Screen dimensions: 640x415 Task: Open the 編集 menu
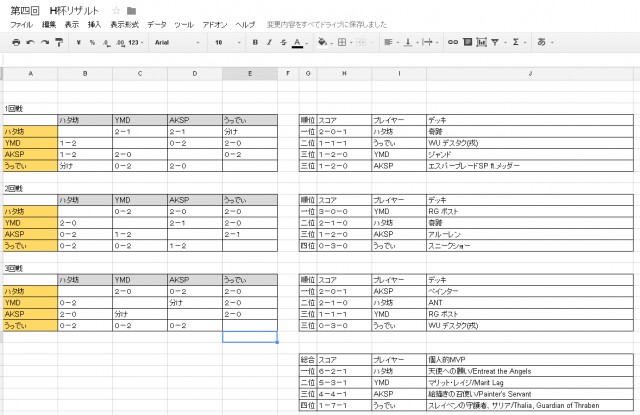tap(49, 25)
